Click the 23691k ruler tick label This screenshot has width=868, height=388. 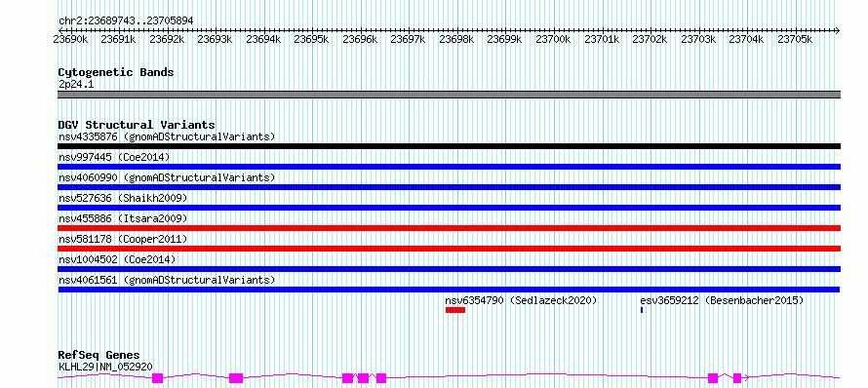click(x=118, y=39)
